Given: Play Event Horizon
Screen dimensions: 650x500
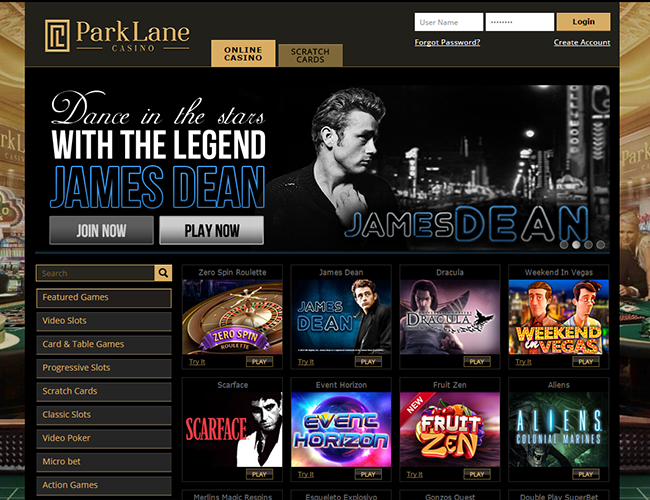Looking at the screenshot, I should click(x=368, y=474).
